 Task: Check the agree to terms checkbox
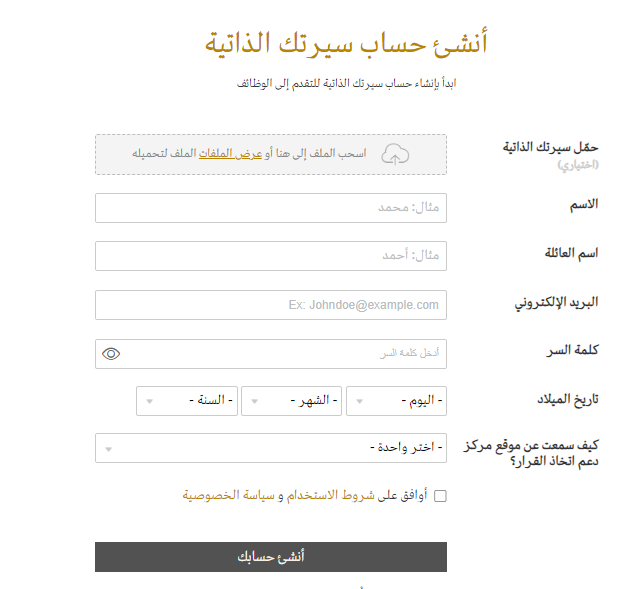coord(440,496)
